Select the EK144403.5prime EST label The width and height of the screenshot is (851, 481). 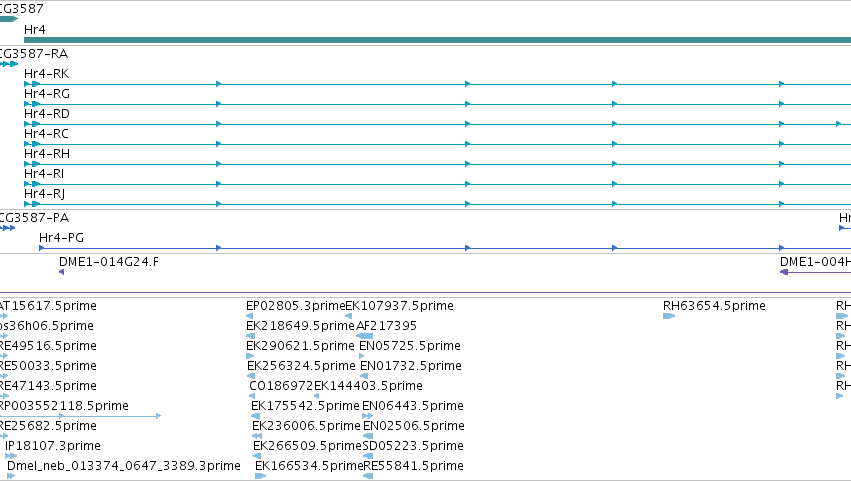368,386
